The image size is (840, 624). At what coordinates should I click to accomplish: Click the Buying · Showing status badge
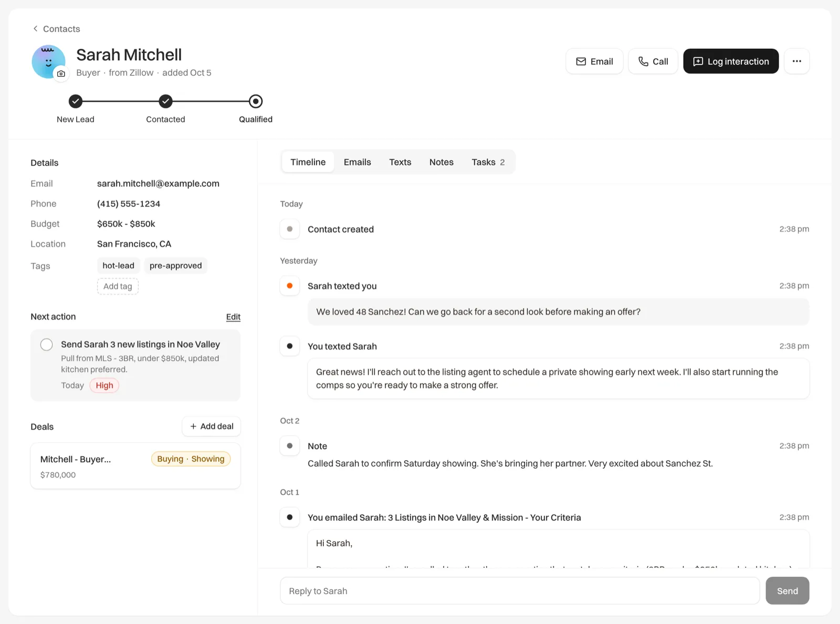pyautogui.click(x=191, y=459)
